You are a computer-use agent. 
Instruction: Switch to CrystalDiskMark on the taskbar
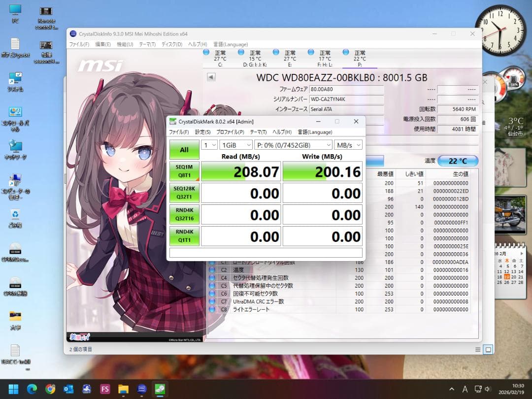point(160,389)
